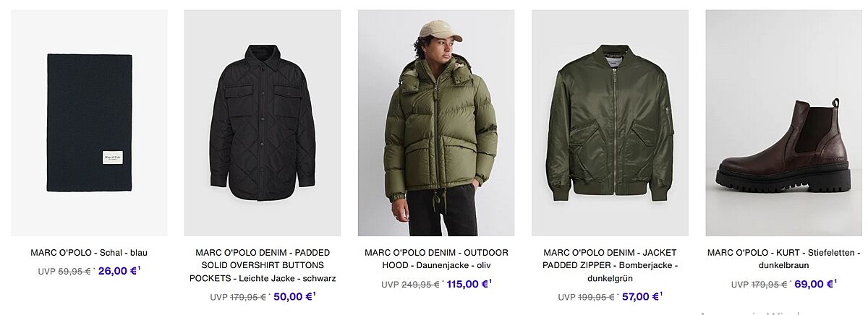This screenshot has height=315, width=868.
Task: Click the beige cap on the model
Action: (x=441, y=30)
